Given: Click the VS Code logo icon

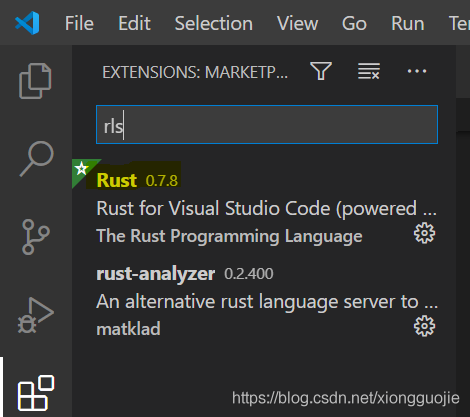Looking at the screenshot, I should pyautogui.click(x=27, y=23).
